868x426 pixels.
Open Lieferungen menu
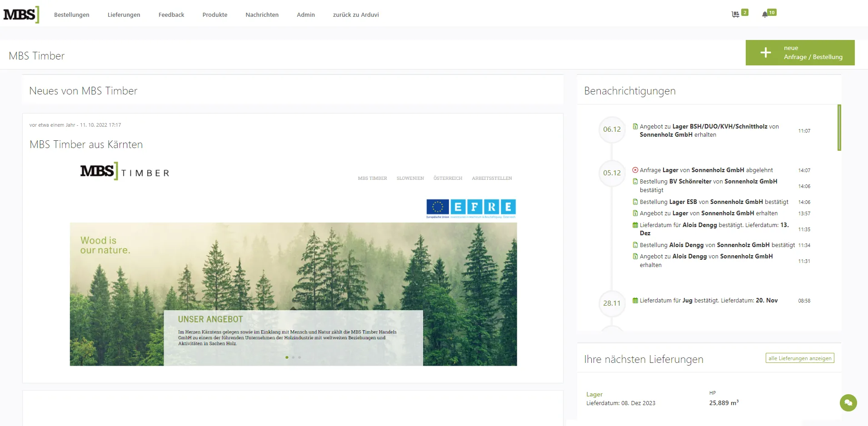click(x=124, y=15)
